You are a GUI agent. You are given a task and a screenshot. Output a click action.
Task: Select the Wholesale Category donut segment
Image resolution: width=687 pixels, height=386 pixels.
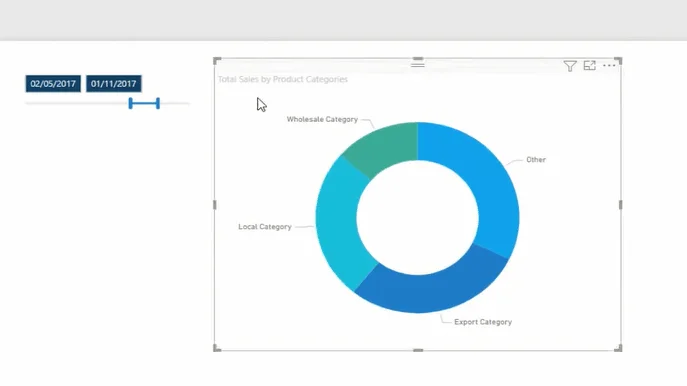386,148
